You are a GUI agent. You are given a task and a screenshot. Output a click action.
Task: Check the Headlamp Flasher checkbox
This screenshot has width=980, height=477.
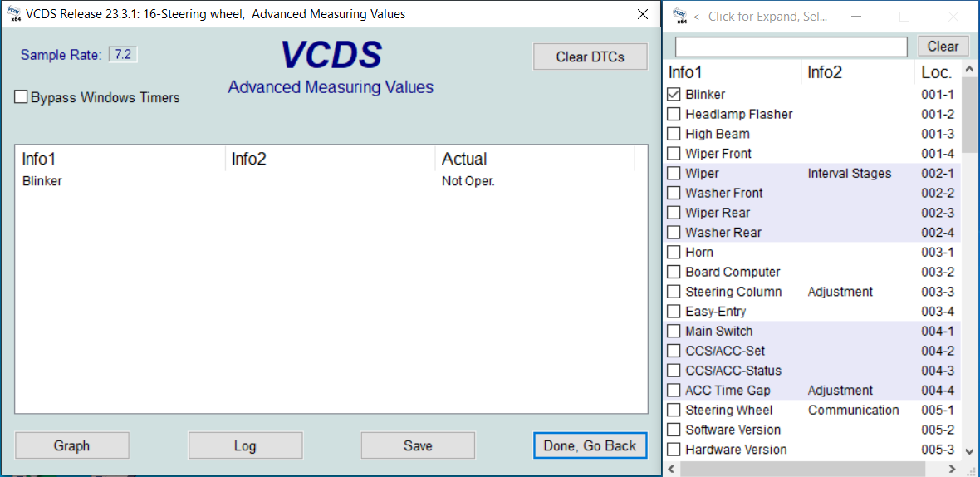coord(674,115)
